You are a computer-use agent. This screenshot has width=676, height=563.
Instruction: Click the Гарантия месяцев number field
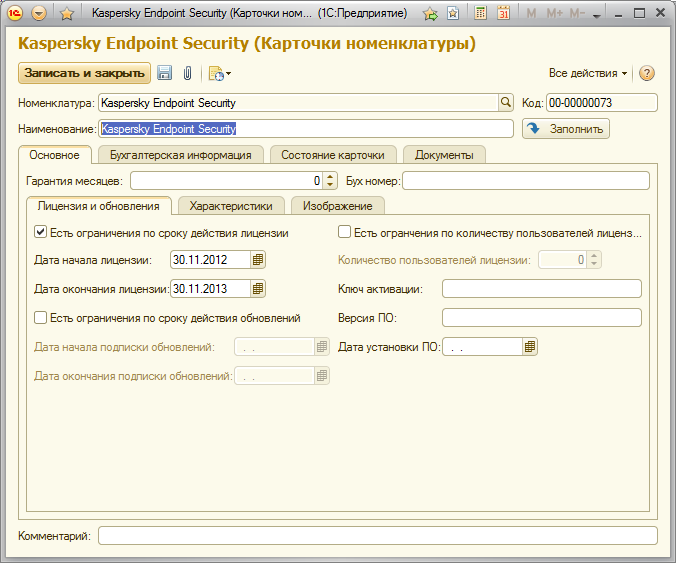(x=227, y=181)
